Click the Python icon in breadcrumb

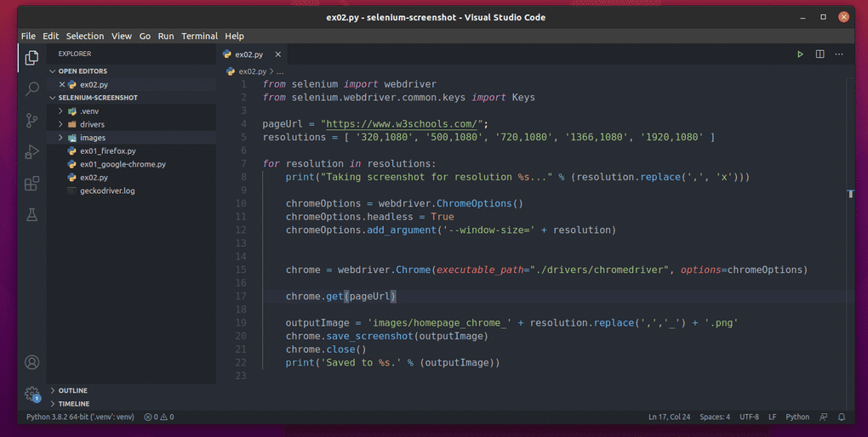[231, 71]
